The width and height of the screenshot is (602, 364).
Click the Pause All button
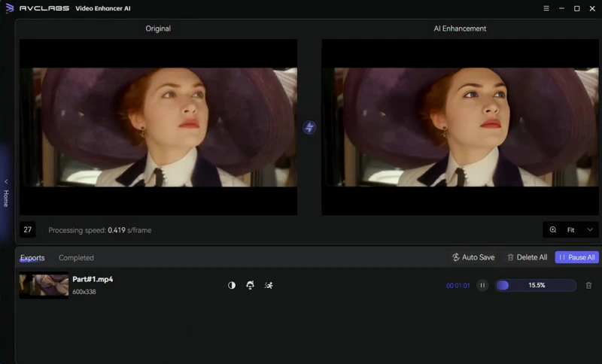(576, 257)
